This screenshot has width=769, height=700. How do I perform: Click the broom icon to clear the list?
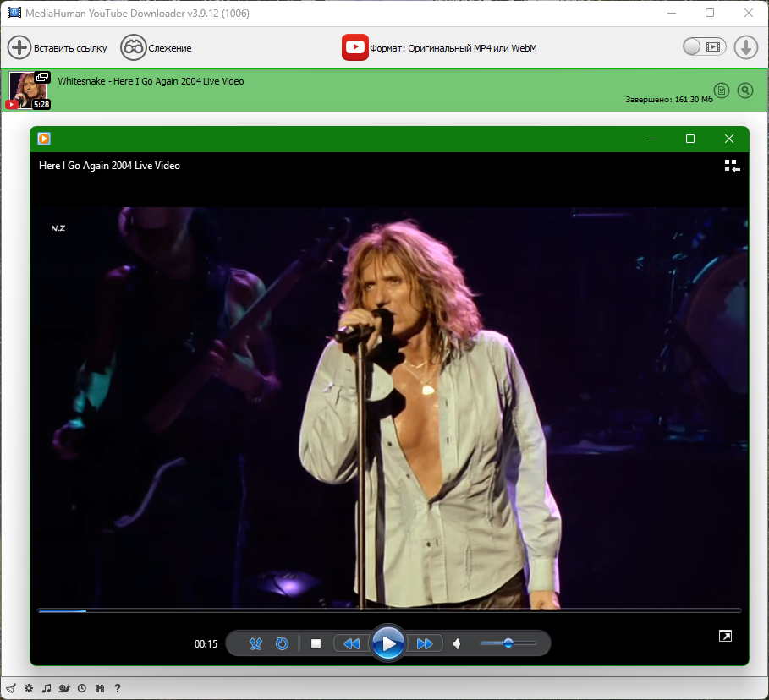[x=11, y=688]
